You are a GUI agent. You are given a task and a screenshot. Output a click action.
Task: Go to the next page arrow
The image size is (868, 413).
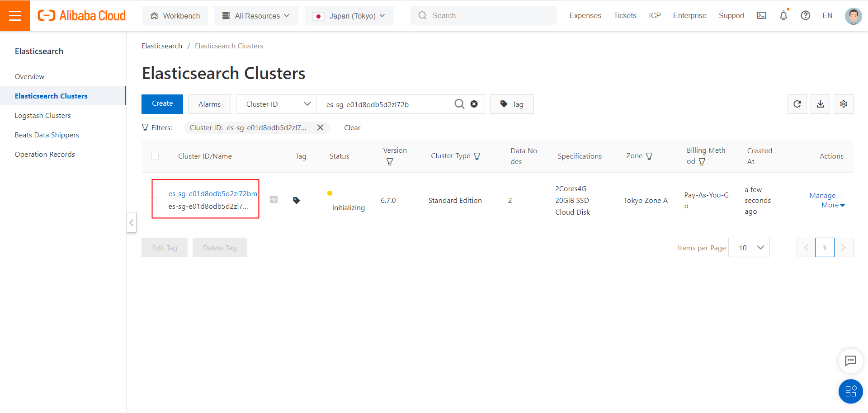pos(844,248)
